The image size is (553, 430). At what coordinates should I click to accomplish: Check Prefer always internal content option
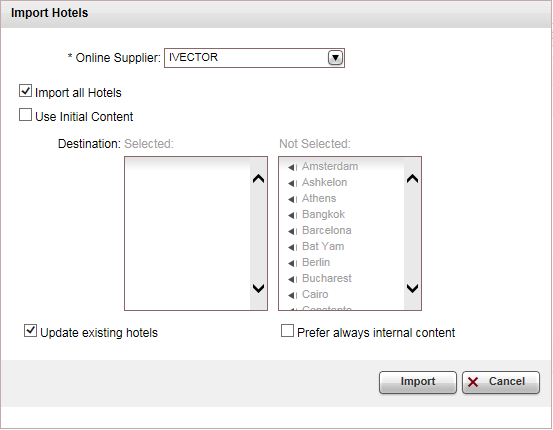287,331
